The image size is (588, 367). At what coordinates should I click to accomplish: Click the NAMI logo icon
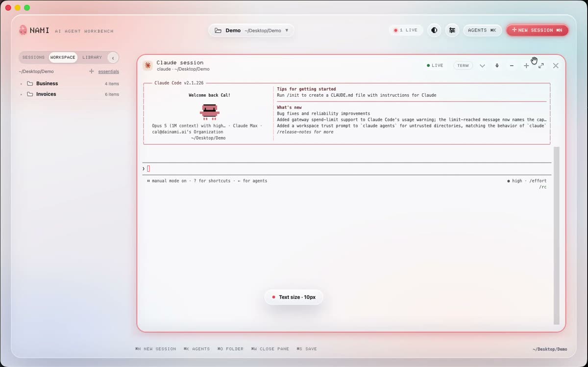[23, 30]
